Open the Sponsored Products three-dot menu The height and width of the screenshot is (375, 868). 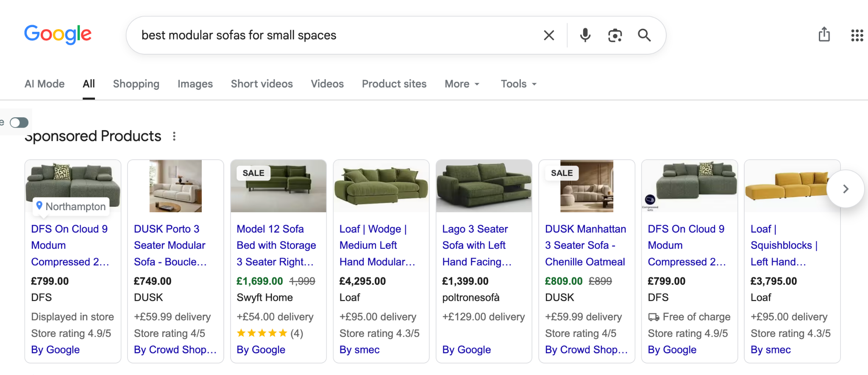[x=174, y=136]
